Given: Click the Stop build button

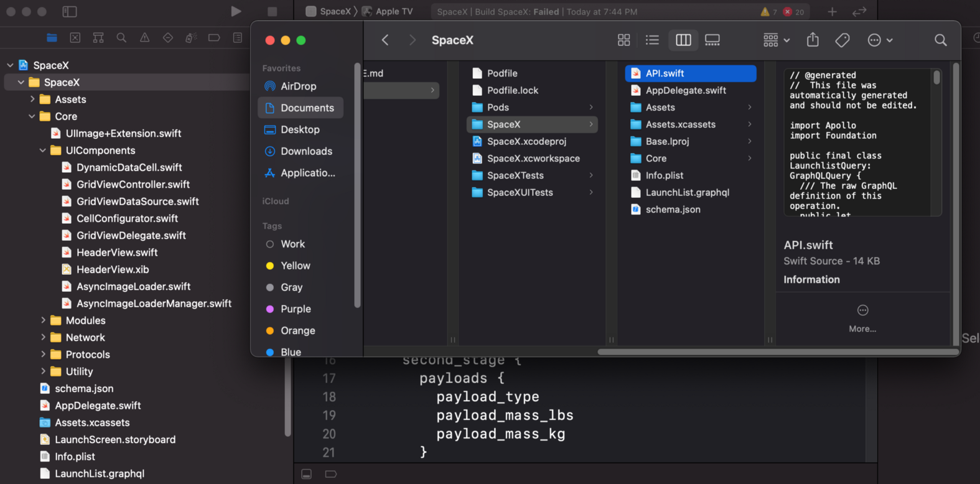Looking at the screenshot, I should click(x=272, y=11).
